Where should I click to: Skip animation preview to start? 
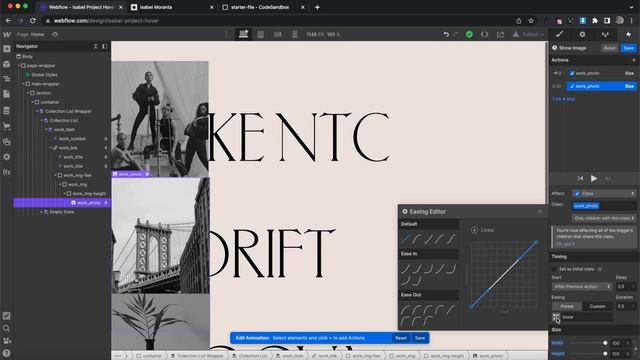580,178
